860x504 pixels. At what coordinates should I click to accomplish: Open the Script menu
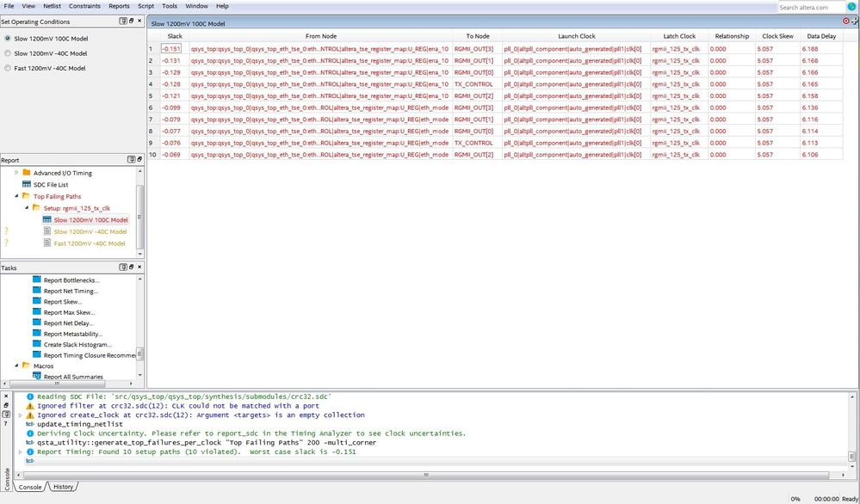point(145,6)
